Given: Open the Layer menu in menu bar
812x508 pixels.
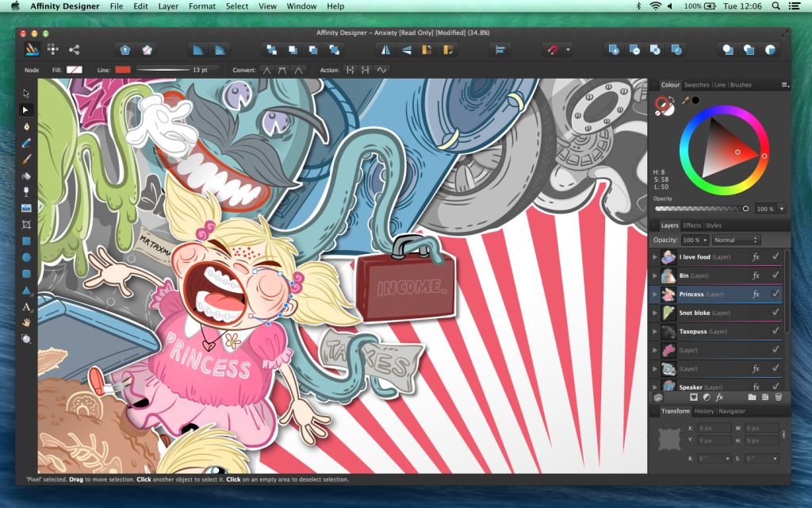Looking at the screenshot, I should [x=168, y=6].
